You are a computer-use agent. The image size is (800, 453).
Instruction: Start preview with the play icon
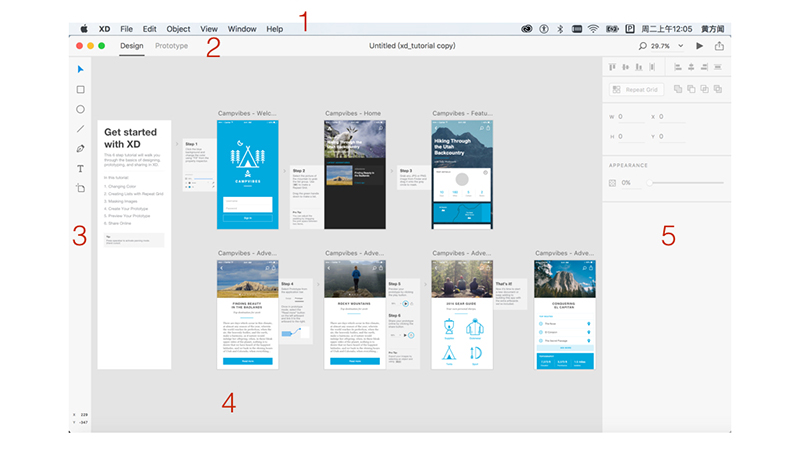pos(699,46)
